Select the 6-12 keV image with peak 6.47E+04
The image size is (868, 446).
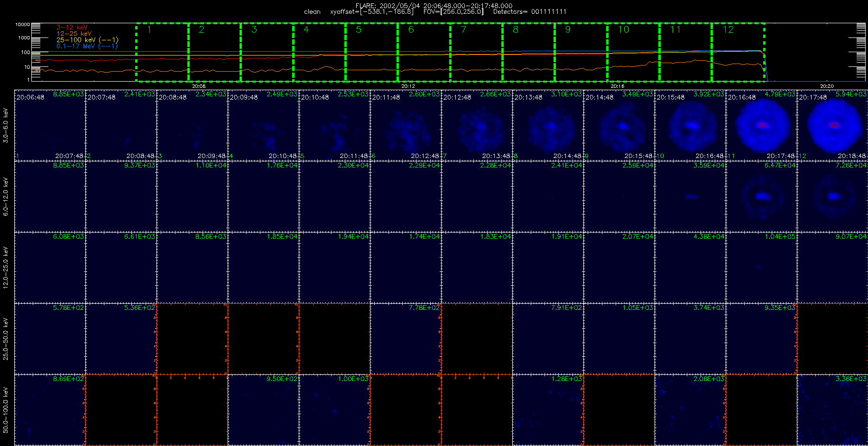(762, 196)
